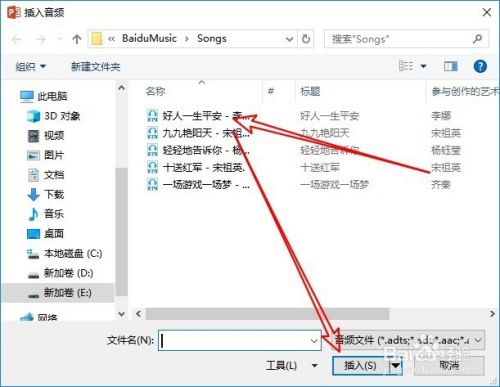Click 新建文件夹 button
The image size is (500, 387).
pos(95,67)
